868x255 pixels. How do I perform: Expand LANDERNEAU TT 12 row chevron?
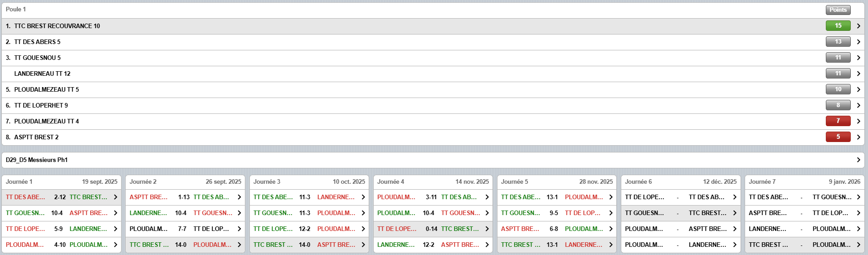[x=858, y=74]
